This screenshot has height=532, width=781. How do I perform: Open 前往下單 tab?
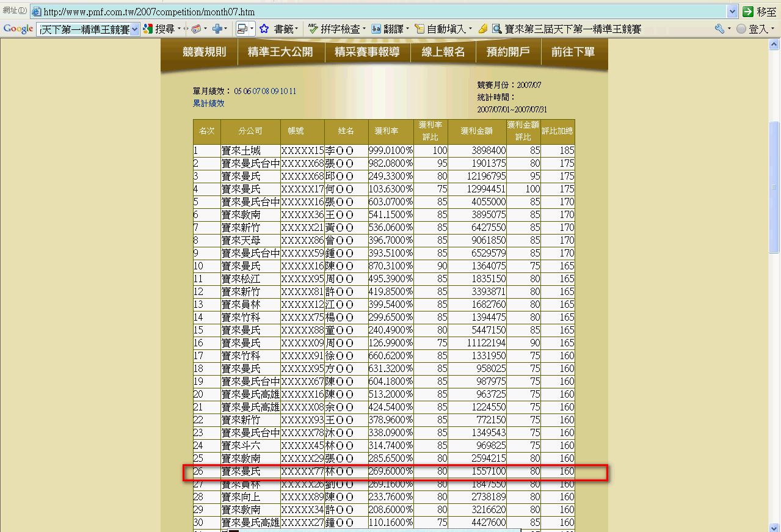click(573, 53)
